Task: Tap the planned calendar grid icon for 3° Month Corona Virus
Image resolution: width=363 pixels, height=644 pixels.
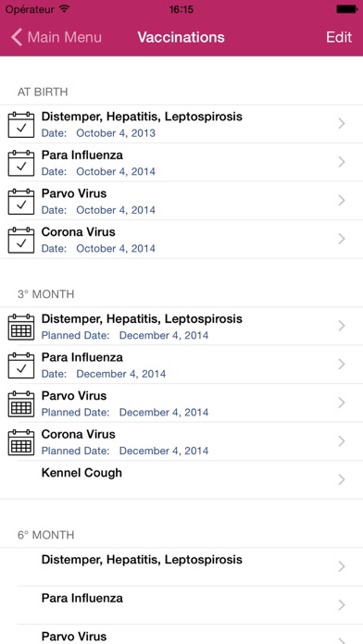Action: [21, 442]
